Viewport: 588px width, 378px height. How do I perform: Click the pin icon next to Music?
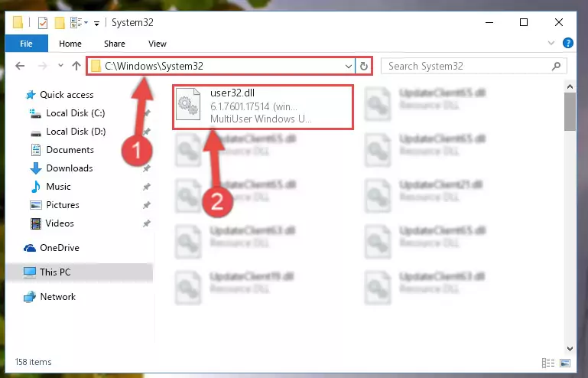coord(146,187)
